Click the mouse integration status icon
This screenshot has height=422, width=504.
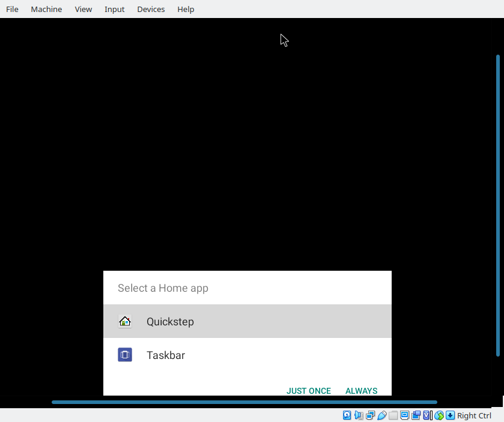click(x=439, y=415)
